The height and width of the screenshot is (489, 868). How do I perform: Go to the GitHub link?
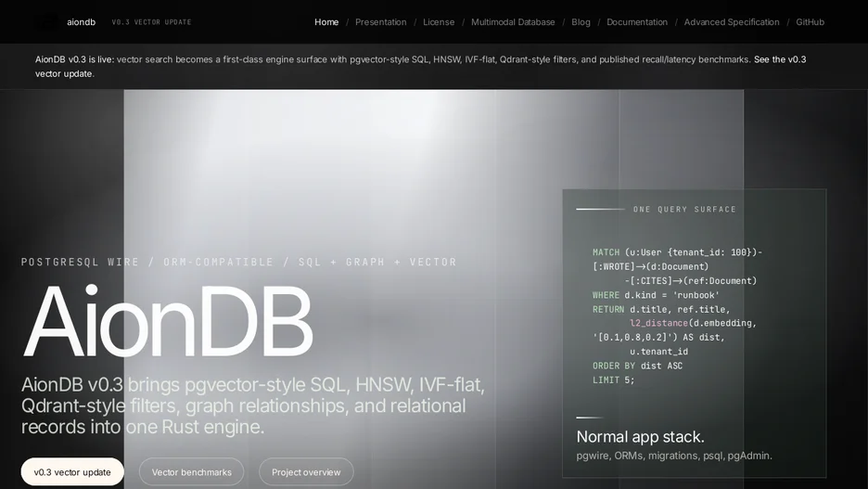(810, 22)
